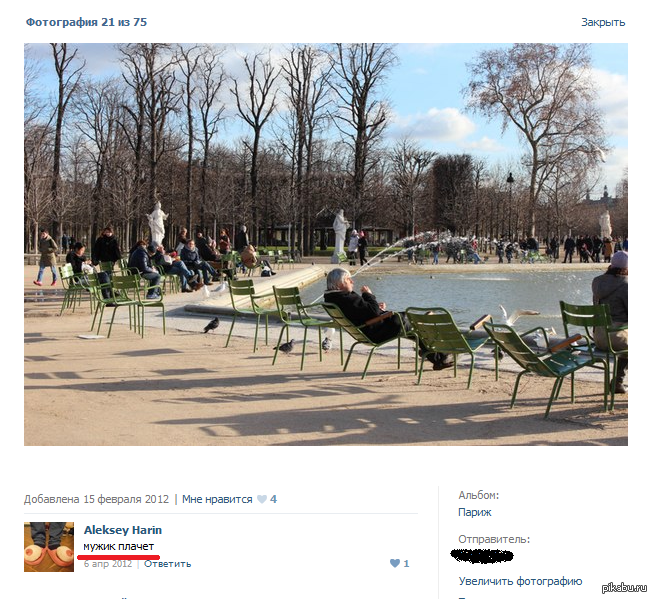Click the Добавлена 15 февраля 2012 text

click(96, 499)
